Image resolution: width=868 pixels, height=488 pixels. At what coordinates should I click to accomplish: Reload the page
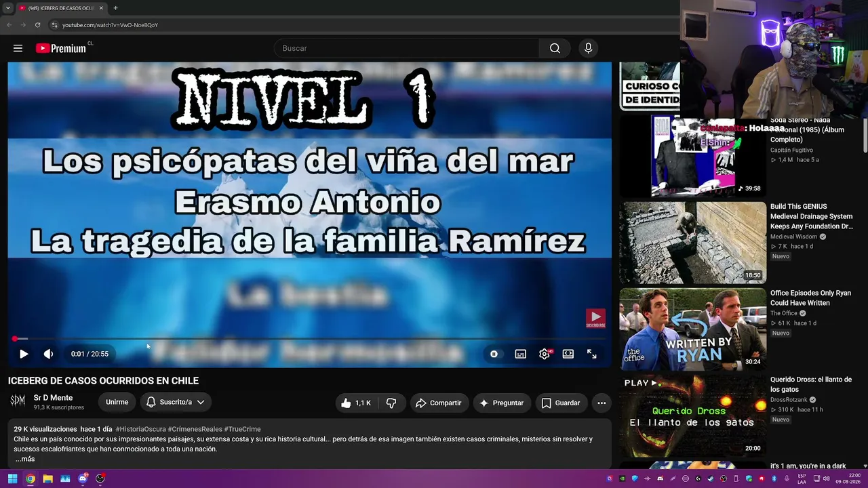click(37, 25)
